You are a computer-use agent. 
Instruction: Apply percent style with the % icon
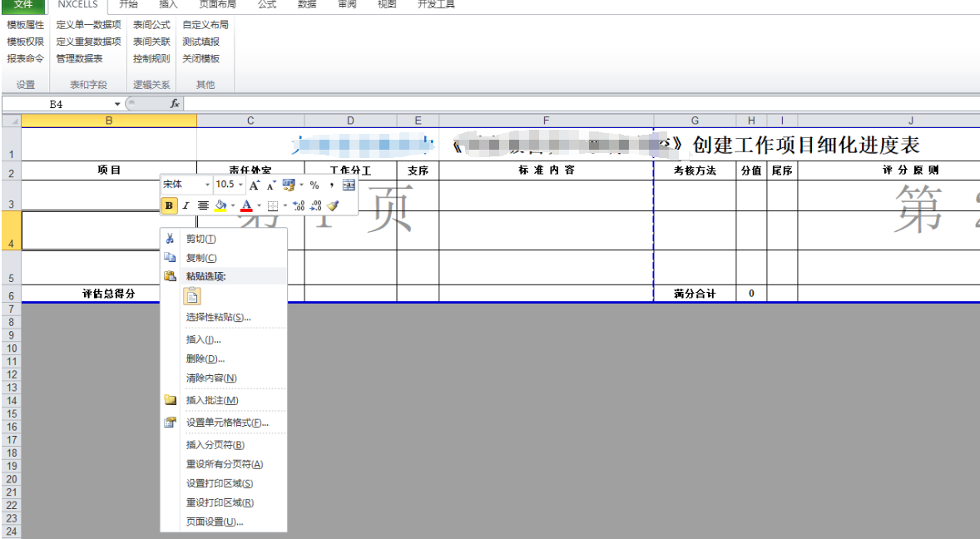click(314, 185)
